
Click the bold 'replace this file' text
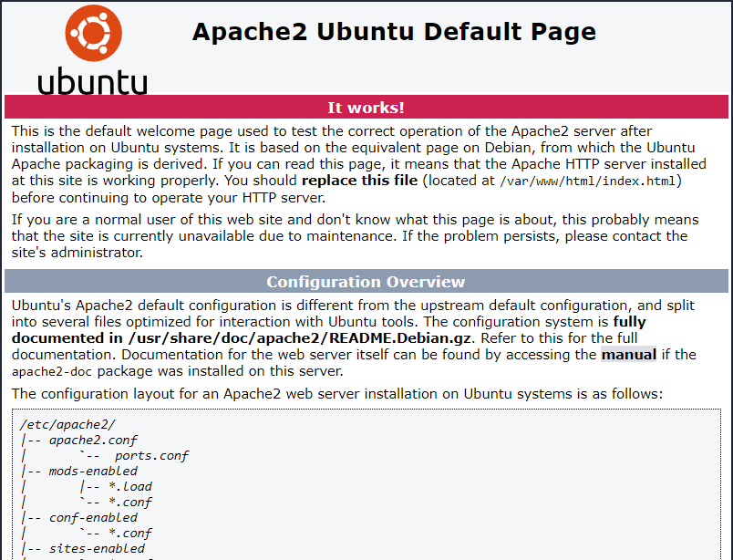359,181
